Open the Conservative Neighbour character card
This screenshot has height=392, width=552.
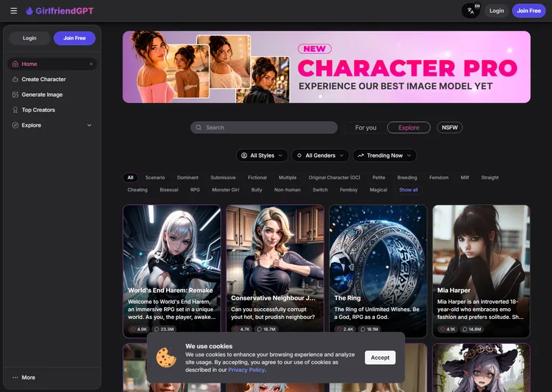click(275, 272)
